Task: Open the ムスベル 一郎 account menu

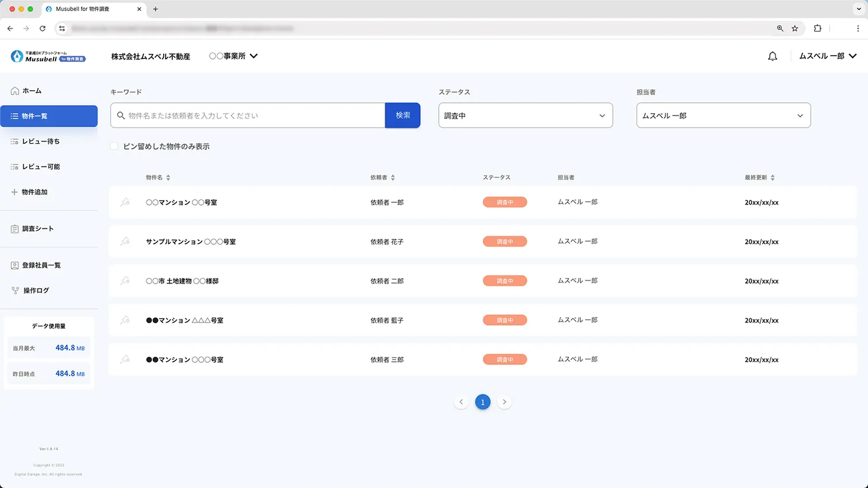Action: click(827, 56)
